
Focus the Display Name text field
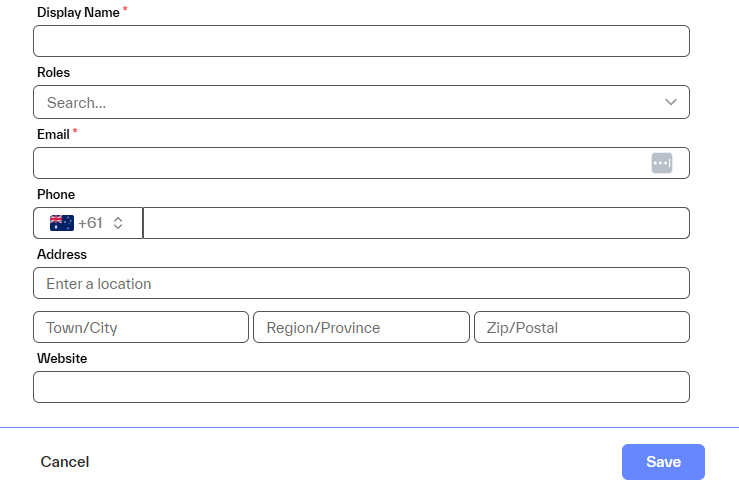tap(361, 41)
